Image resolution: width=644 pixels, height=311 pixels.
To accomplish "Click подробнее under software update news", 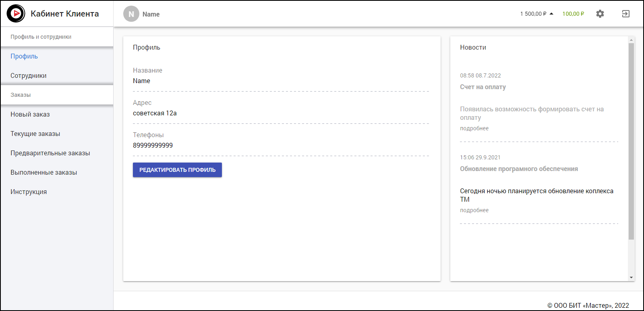I will (x=474, y=210).
